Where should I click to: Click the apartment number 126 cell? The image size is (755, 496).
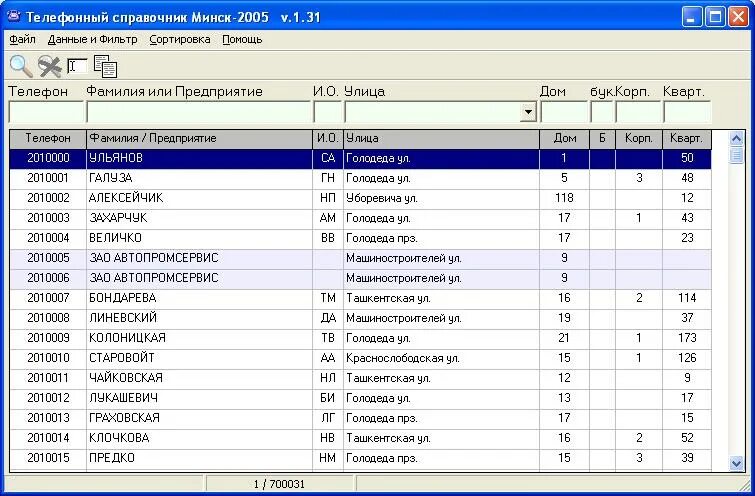pos(687,358)
